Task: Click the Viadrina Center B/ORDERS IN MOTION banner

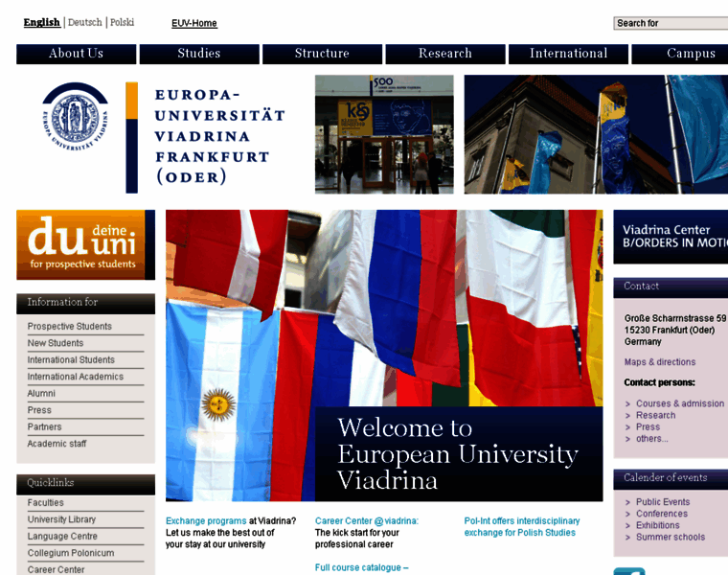Action: pos(671,237)
